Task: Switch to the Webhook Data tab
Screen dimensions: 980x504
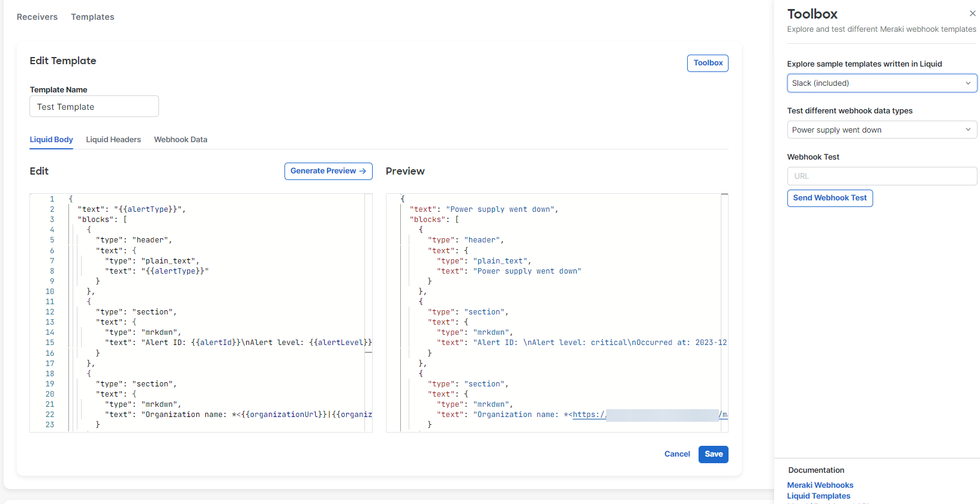Action: 181,140
